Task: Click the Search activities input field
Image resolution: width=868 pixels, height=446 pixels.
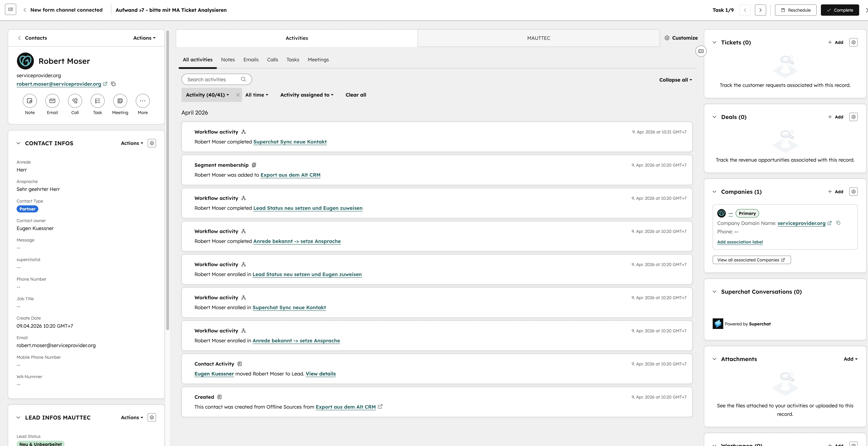Action: point(212,79)
